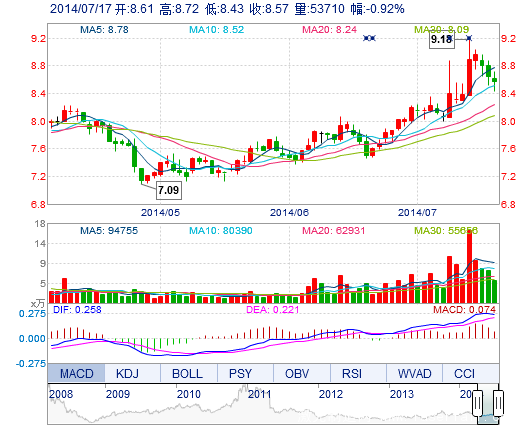
Task: Click the blue marker above the 9.18 peak
Action: coord(469,38)
